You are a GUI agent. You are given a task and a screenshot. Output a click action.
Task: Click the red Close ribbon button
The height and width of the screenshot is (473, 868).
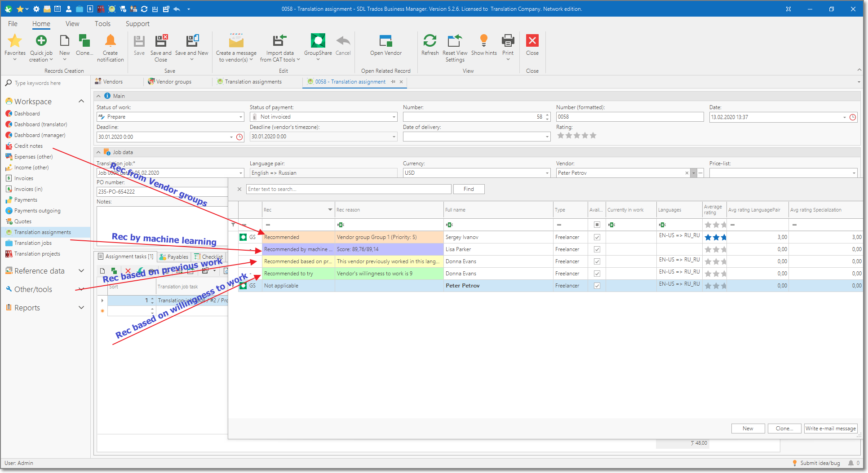click(x=532, y=45)
